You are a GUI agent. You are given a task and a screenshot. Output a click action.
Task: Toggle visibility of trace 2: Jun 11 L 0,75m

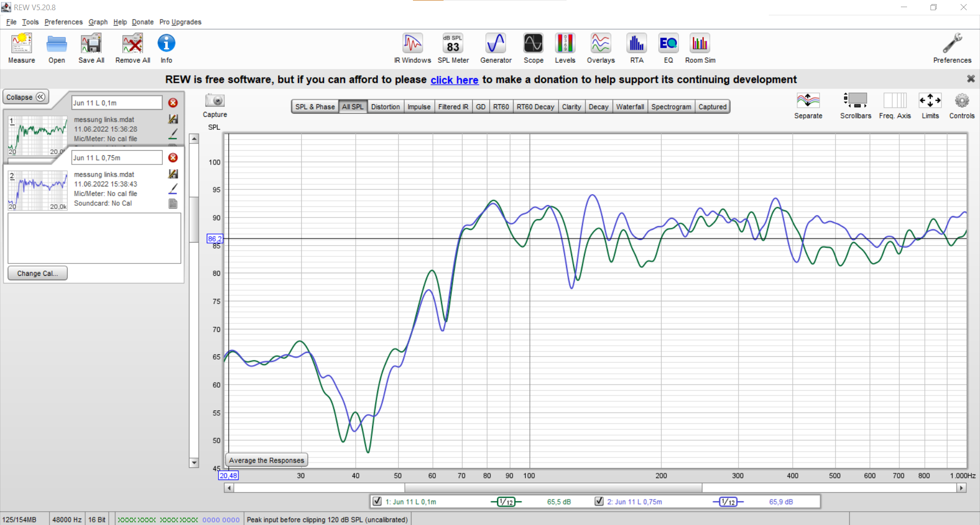point(599,502)
